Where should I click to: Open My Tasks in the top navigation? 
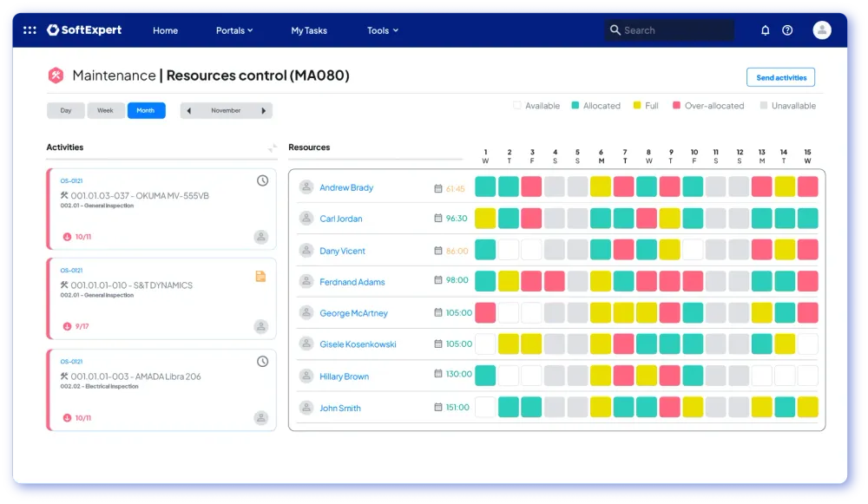309,30
